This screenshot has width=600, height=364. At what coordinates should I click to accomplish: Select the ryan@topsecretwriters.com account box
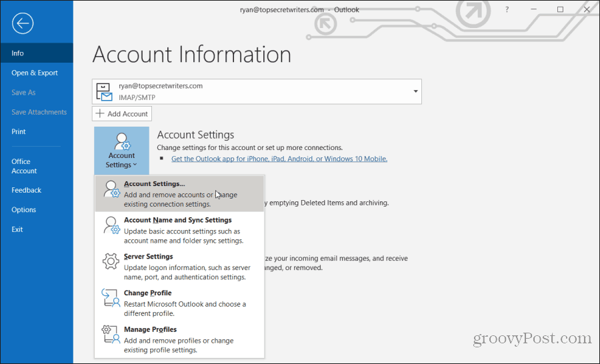coord(257,91)
